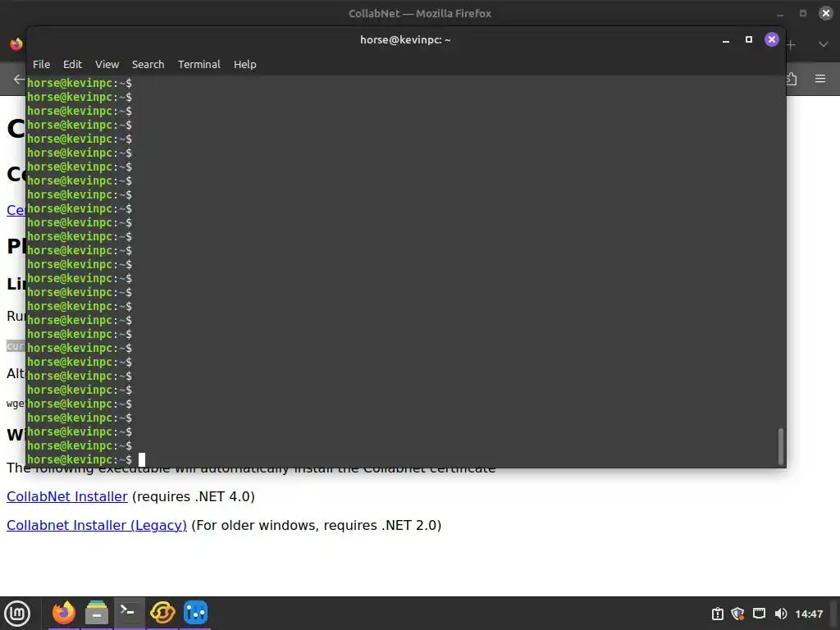This screenshot has height=630, width=840.
Task: Expand the Firefox list all tabs chevron
Action: pyautogui.click(x=824, y=44)
